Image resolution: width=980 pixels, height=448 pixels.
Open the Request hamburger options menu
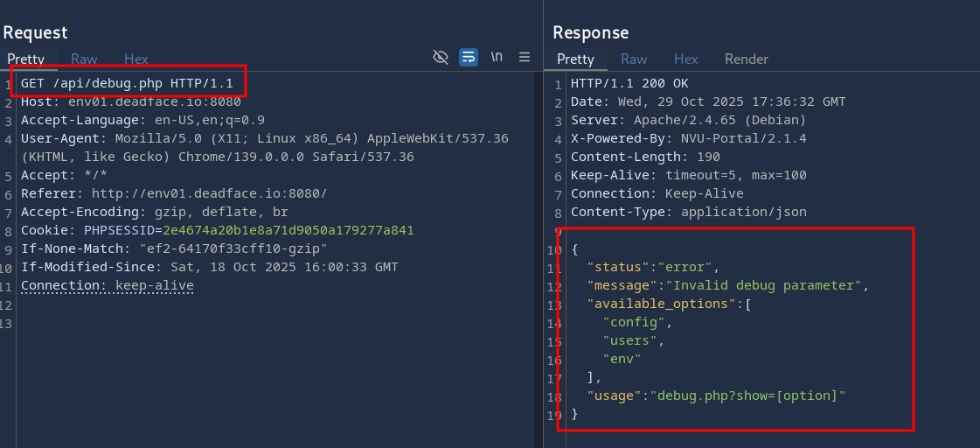(525, 58)
